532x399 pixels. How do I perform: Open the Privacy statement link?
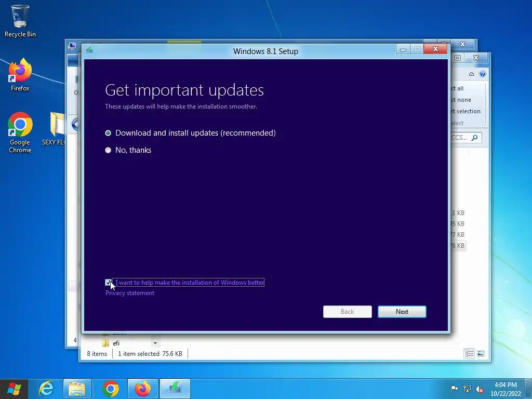tap(129, 293)
